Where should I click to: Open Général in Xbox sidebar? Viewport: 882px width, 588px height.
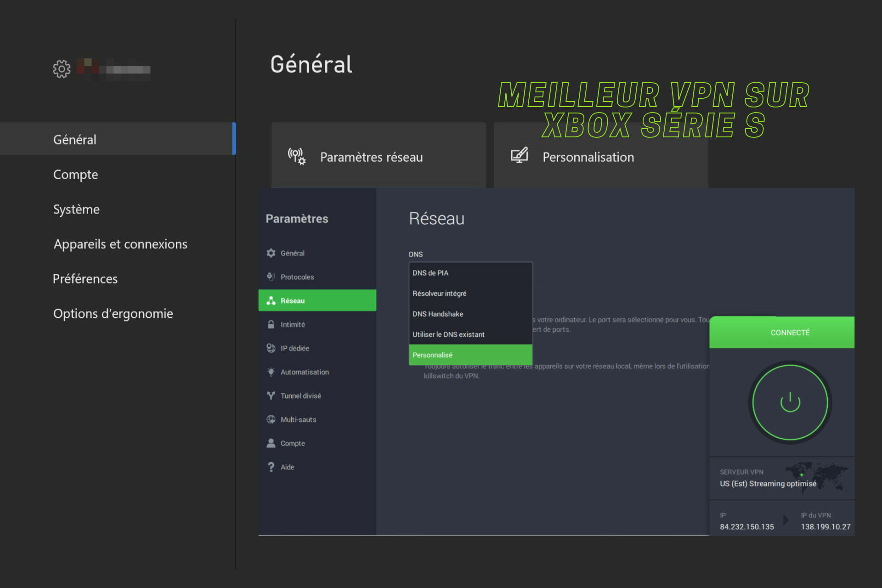(x=118, y=139)
